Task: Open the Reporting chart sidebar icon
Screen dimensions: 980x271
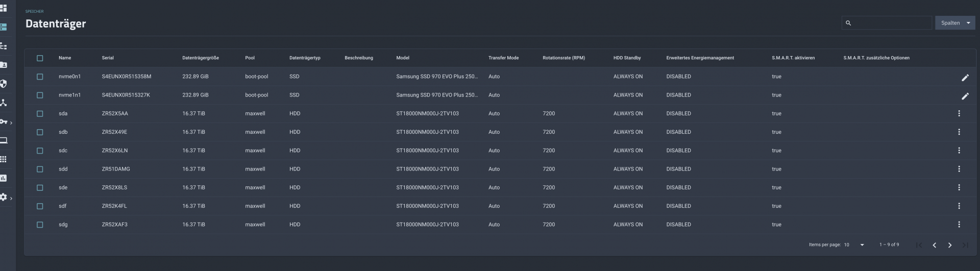Action: click(3, 178)
